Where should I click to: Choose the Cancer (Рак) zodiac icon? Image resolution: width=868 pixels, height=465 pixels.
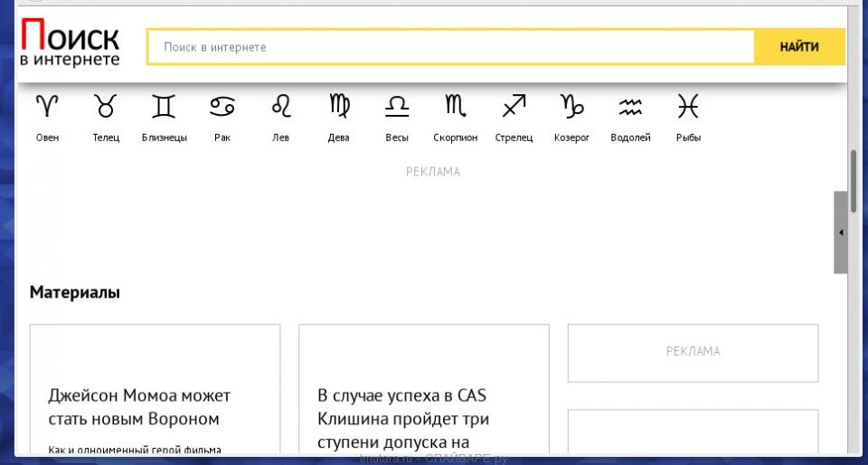222,107
